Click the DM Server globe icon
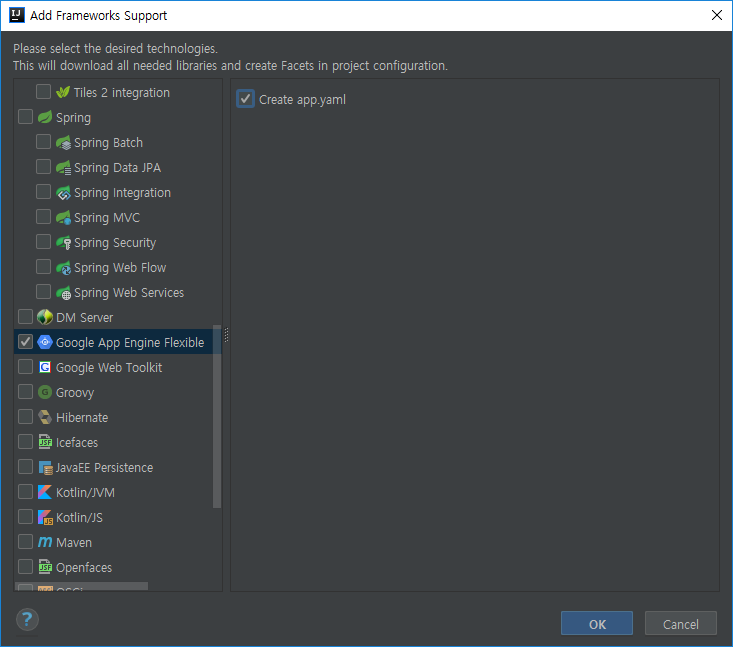 (x=45, y=317)
